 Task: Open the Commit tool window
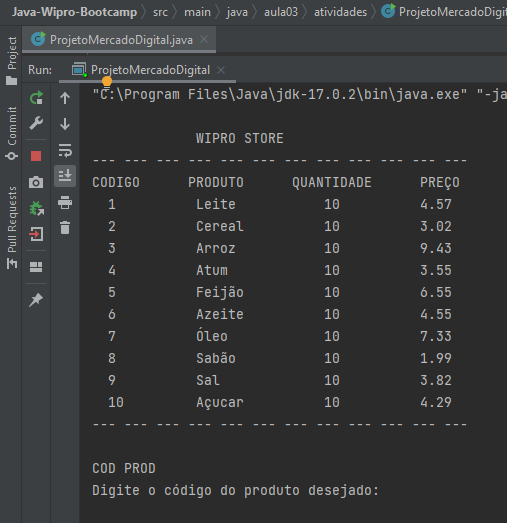[x=12, y=133]
